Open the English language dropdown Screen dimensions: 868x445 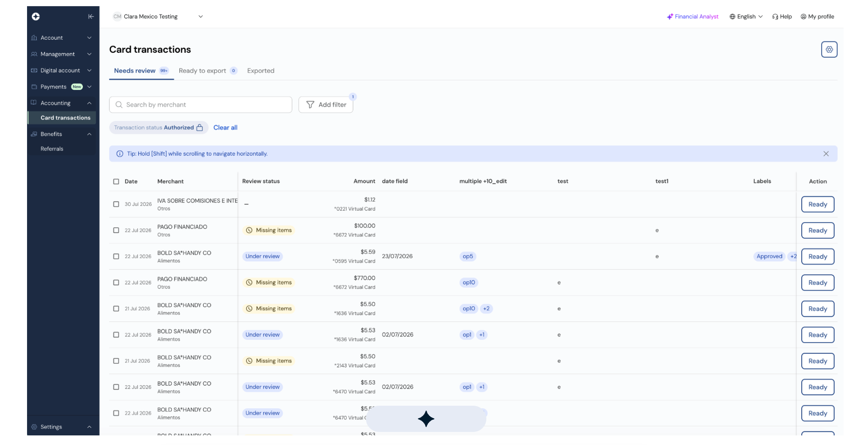point(746,17)
